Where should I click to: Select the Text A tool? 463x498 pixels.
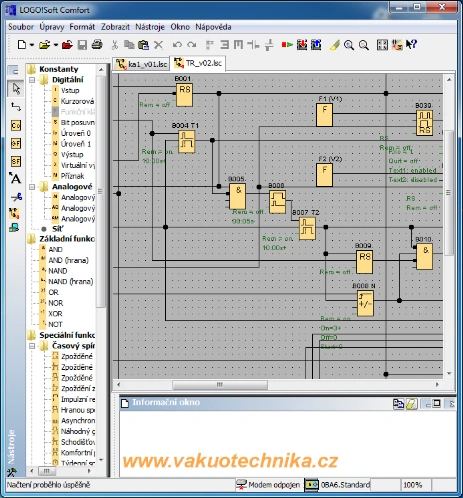15,178
